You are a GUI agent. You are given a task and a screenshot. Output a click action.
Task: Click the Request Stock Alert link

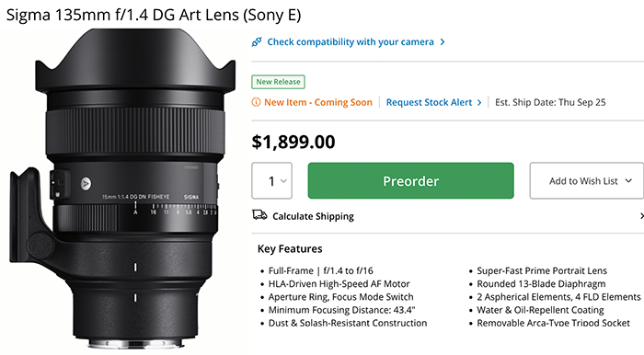430,103
